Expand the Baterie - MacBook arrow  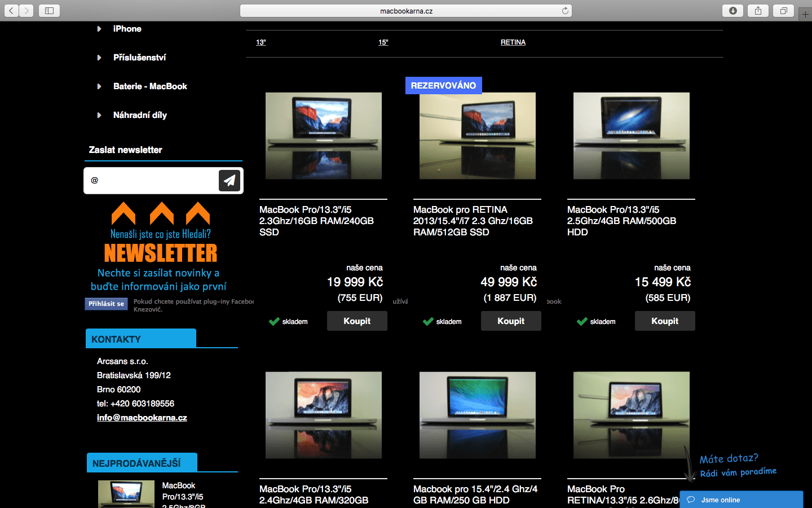click(99, 86)
